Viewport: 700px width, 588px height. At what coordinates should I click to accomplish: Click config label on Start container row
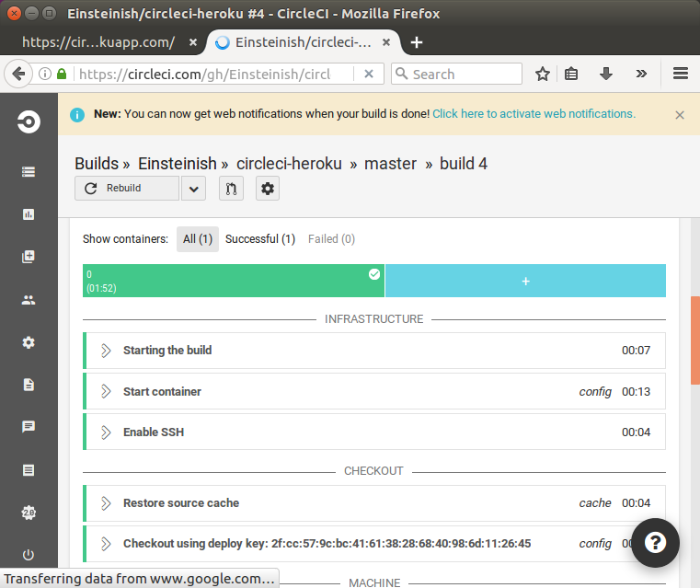coord(595,392)
